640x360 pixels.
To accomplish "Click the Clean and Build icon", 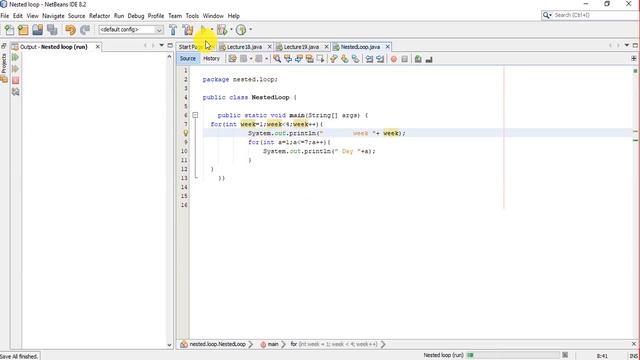I will (188, 30).
